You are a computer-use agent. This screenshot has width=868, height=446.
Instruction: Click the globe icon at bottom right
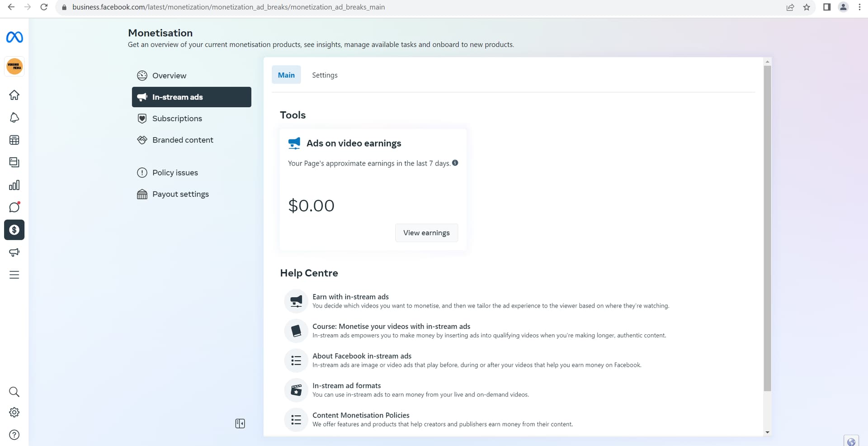(851, 442)
